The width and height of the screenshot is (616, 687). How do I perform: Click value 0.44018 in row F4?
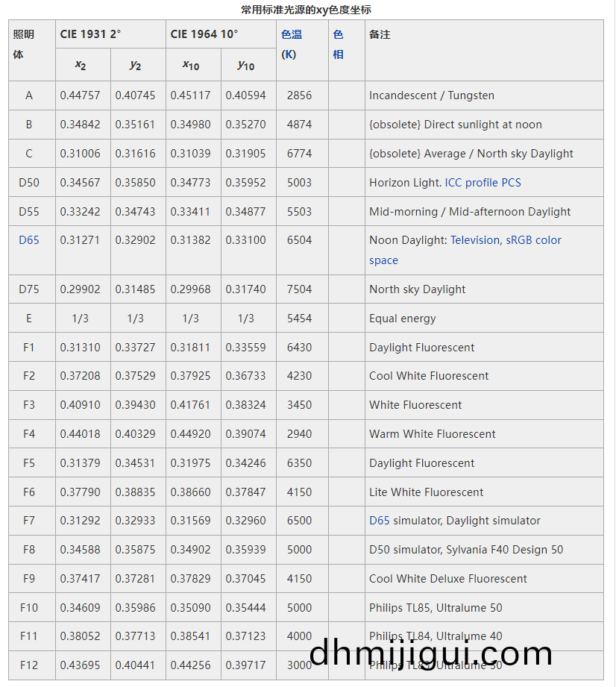click(81, 433)
